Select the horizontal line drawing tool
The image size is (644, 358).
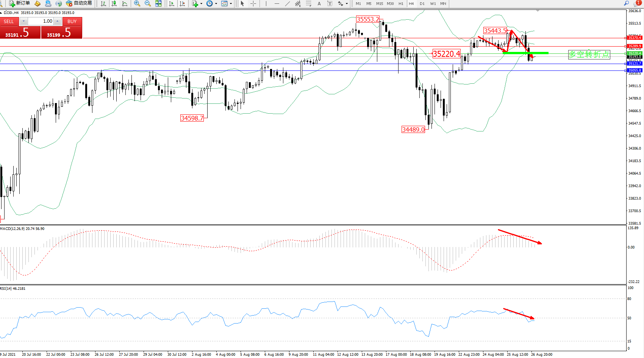(277, 3)
